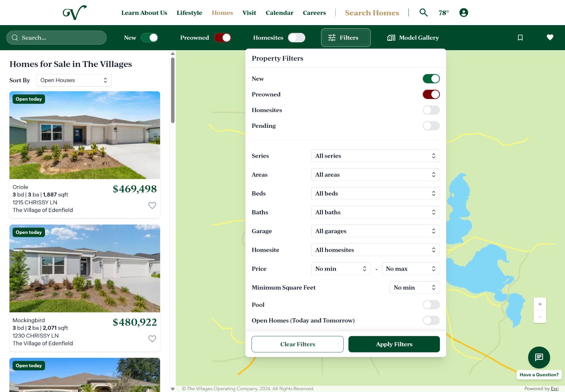Image resolution: width=565 pixels, height=392 pixels.
Task: Click 1215 CHRISSY LN address
Action: (35, 202)
